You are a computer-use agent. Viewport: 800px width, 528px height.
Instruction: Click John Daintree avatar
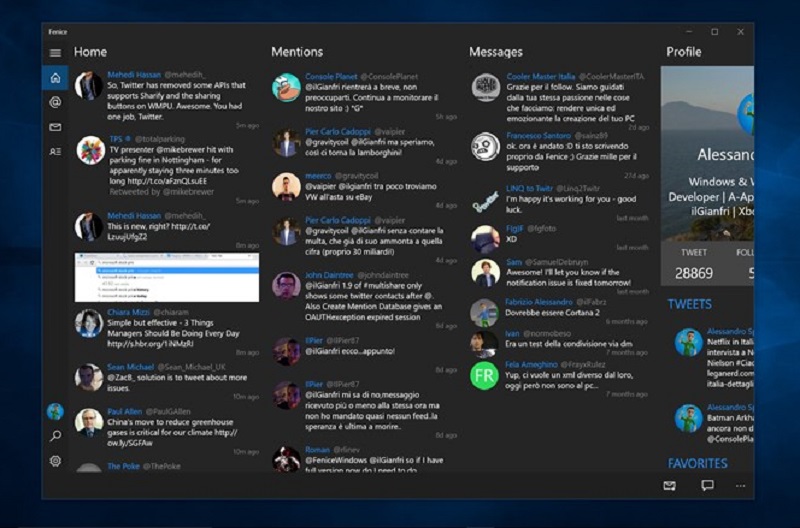click(286, 286)
